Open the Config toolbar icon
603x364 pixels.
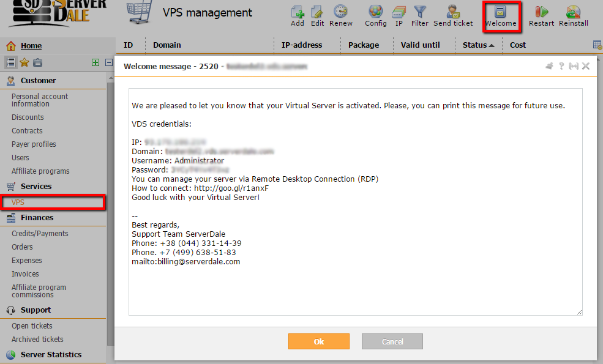point(375,12)
